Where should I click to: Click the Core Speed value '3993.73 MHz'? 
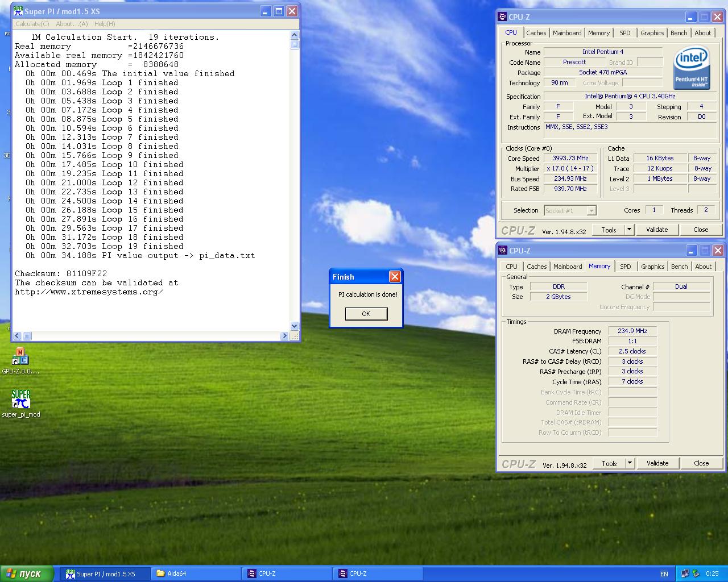tap(570, 159)
